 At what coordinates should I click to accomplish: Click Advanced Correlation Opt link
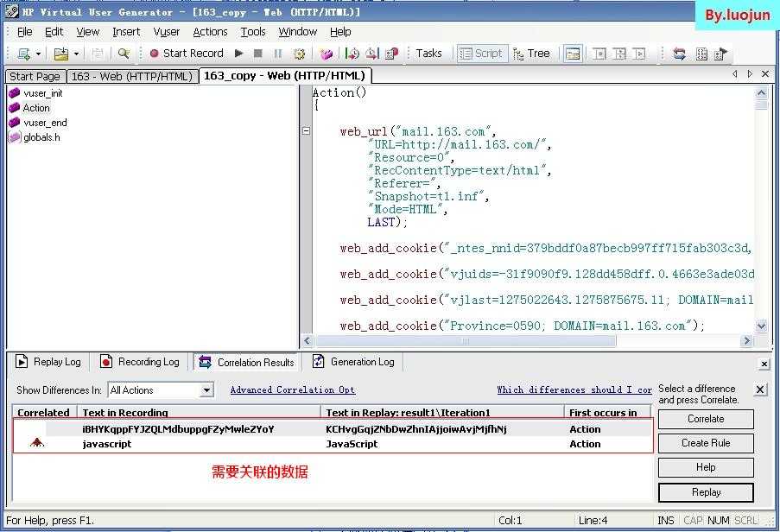[293, 389]
